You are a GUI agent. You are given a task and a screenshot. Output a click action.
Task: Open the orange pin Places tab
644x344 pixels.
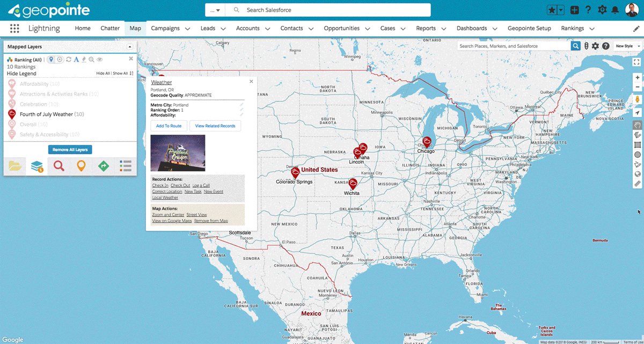81,166
